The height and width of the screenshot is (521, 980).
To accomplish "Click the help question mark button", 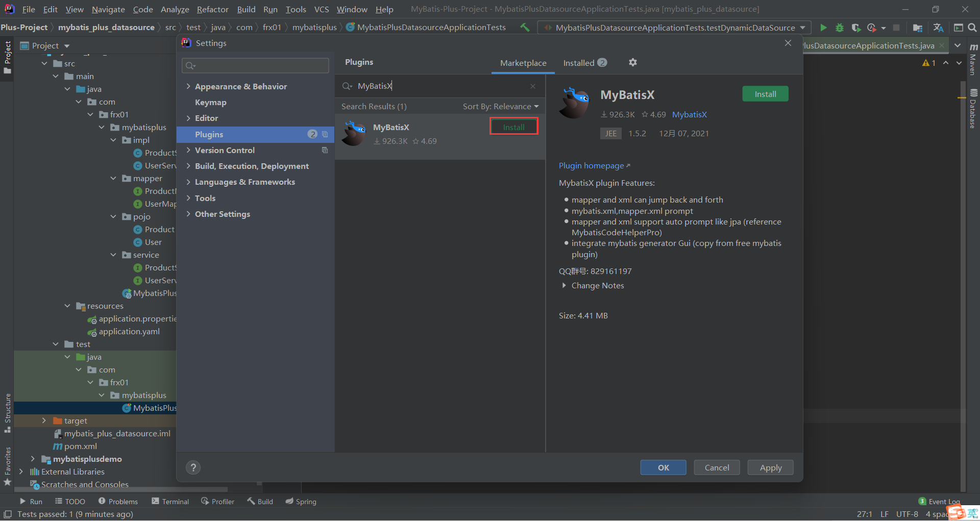I will click(x=193, y=467).
